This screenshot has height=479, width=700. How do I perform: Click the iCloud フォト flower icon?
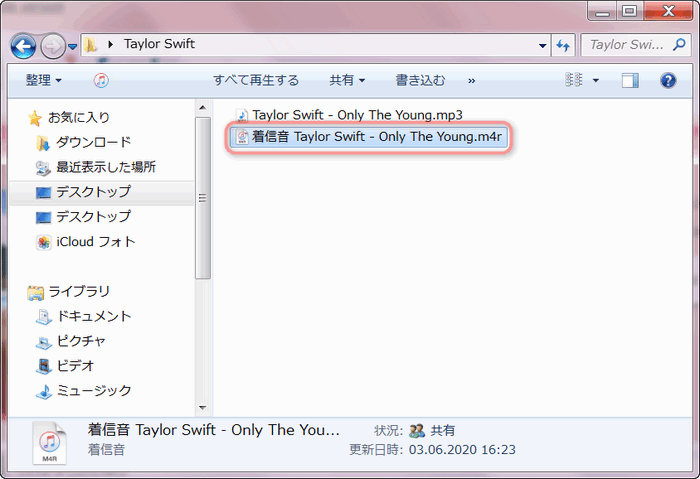click(43, 242)
